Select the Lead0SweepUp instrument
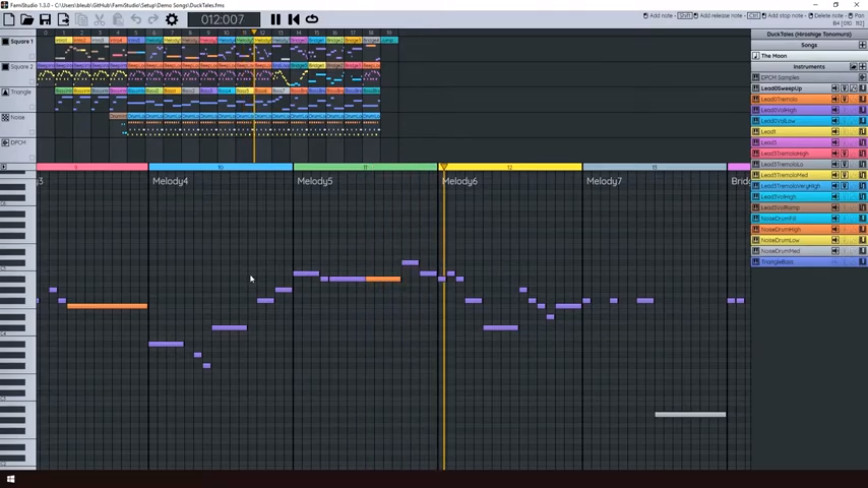The width and height of the screenshot is (868, 488). 808,88
